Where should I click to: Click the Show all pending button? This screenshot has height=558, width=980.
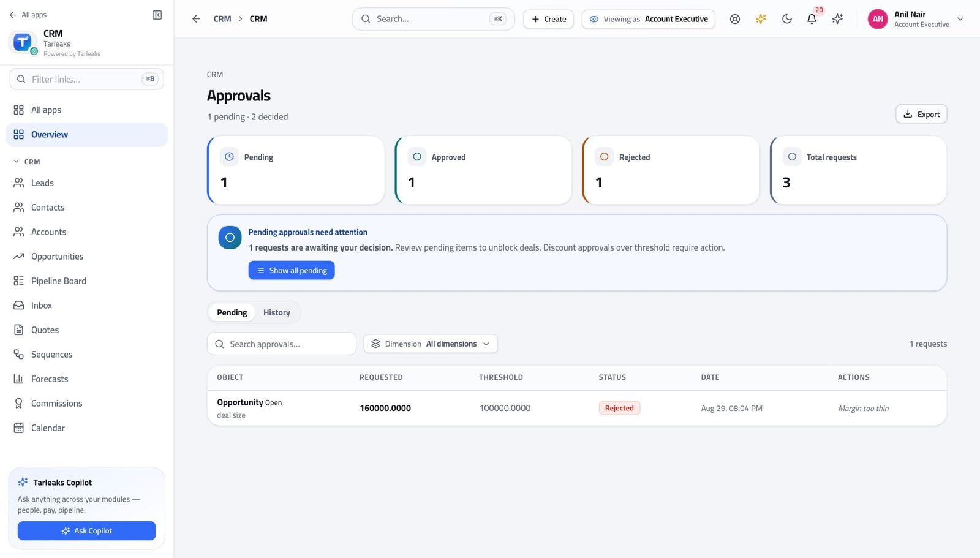[292, 270]
